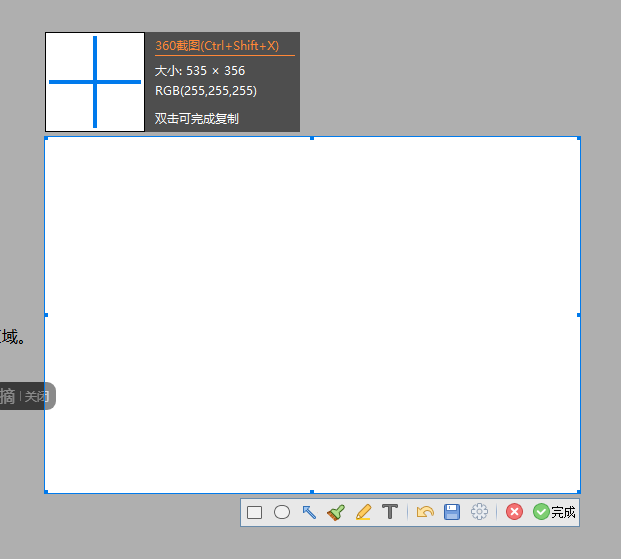Image resolution: width=621 pixels, height=559 pixels.
Task: Undo the last annotation with the arrow icon
Action: (425, 512)
